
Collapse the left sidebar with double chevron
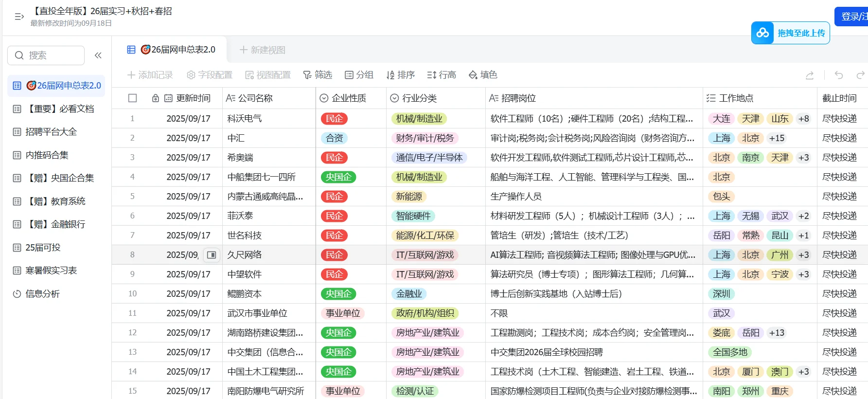98,55
